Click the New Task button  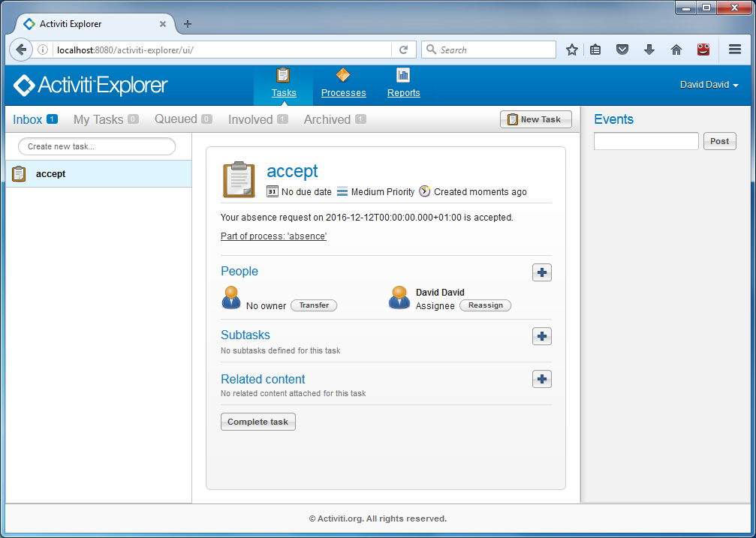[535, 119]
